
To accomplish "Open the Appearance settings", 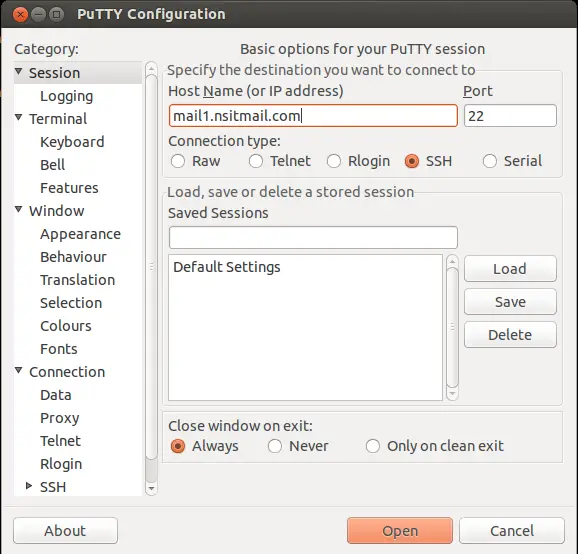I will point(80,234).
